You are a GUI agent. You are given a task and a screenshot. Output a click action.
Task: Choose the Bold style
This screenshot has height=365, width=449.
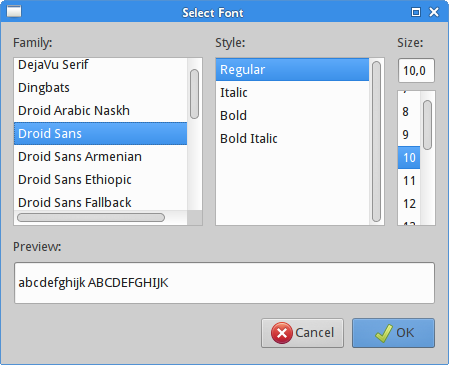pos(292,116)
